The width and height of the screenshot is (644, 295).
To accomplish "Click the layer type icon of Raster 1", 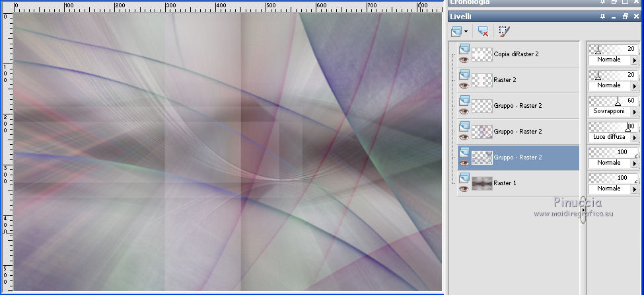I will [x=464, y=178].
